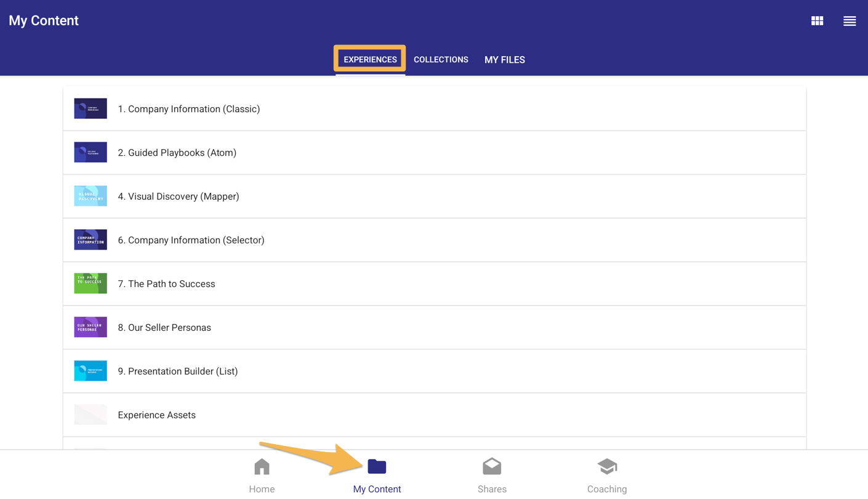Select the Experiences tab

[x=370, y=60]
